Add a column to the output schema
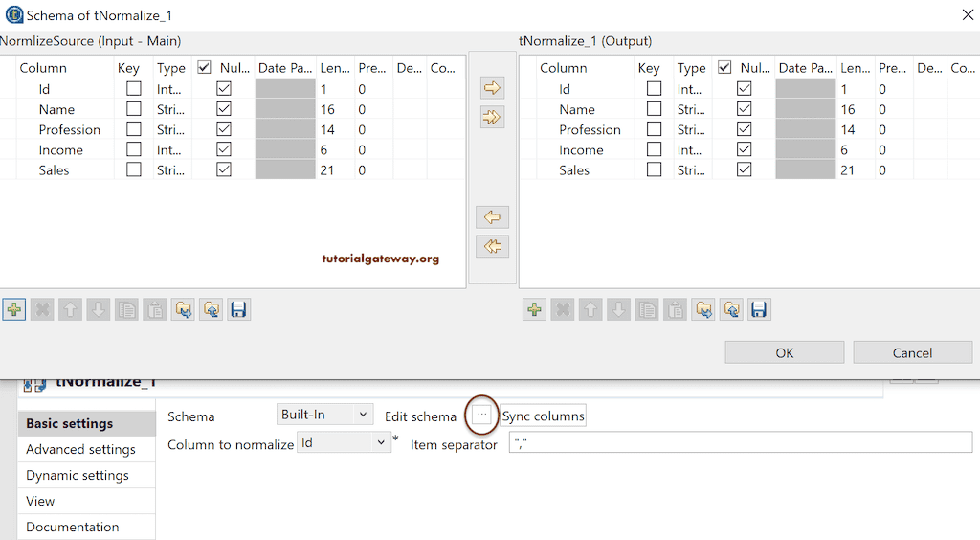Image resolution: width=980 pixels, height=540 pixels. coord(534,309)
